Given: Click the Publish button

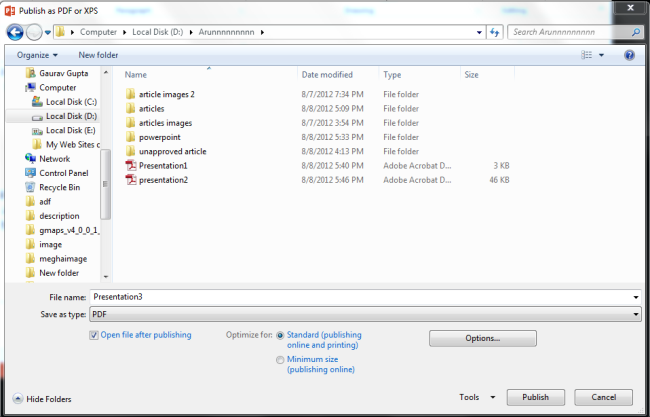Looking at the screenshot, I should tap(536, 397).
